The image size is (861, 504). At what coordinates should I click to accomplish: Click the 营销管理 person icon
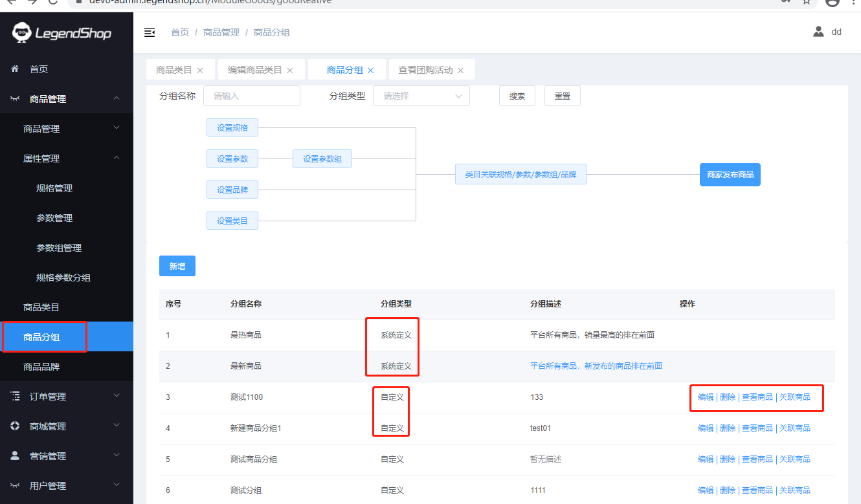pyautogui.click(x=16, y=455)
